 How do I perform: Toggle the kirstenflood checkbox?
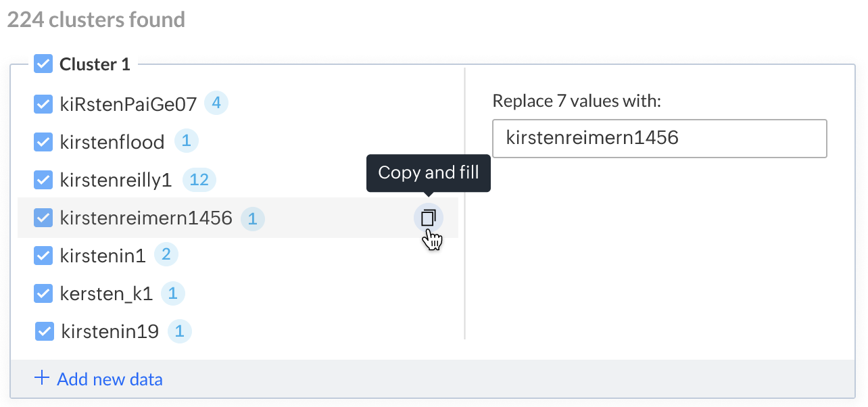pos(43,142)
